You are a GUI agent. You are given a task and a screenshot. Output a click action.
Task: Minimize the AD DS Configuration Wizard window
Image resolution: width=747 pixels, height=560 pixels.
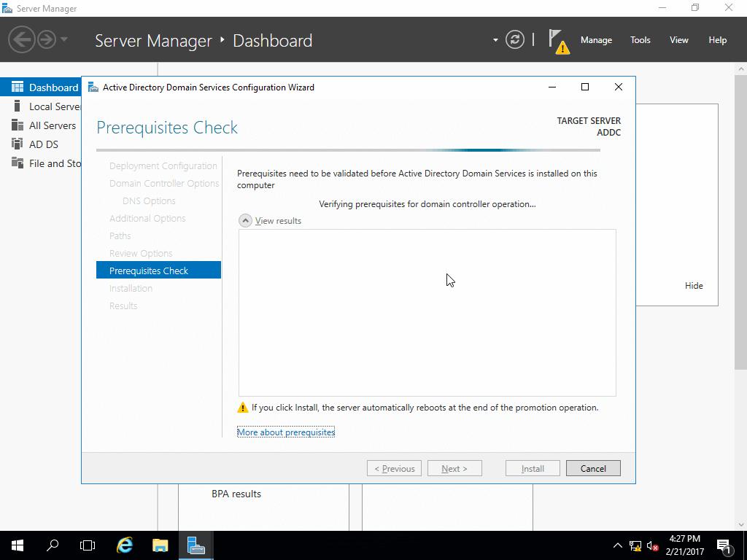coord(552,87)
